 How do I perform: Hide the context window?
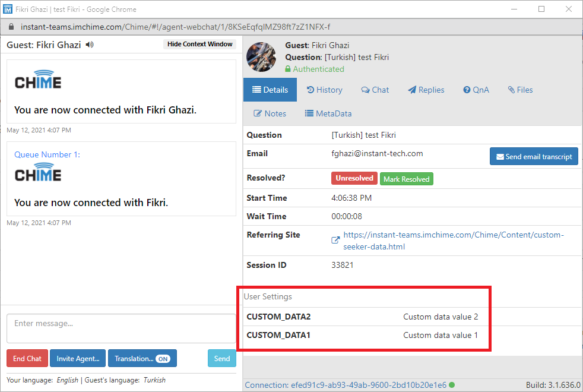click(x=199, y=44)
